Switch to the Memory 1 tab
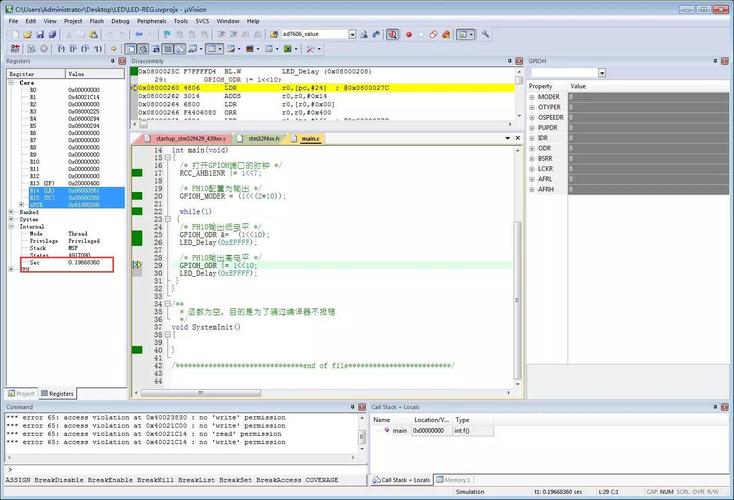The image size is (734, 500). (x=453, y=480)
